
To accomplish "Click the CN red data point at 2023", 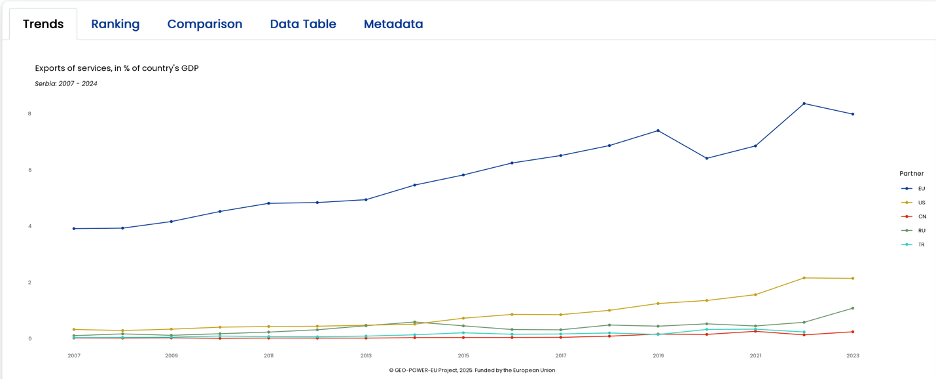I will coord(852,332).
